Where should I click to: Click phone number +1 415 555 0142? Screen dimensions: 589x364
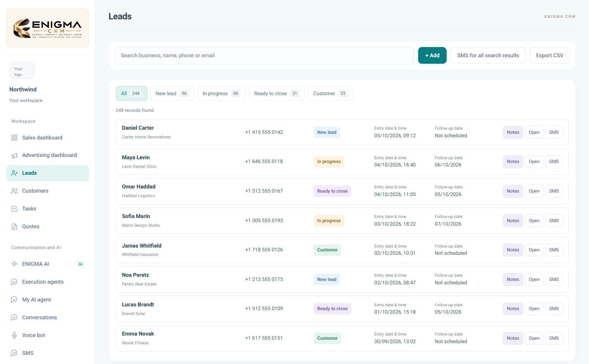pos(264,132)
